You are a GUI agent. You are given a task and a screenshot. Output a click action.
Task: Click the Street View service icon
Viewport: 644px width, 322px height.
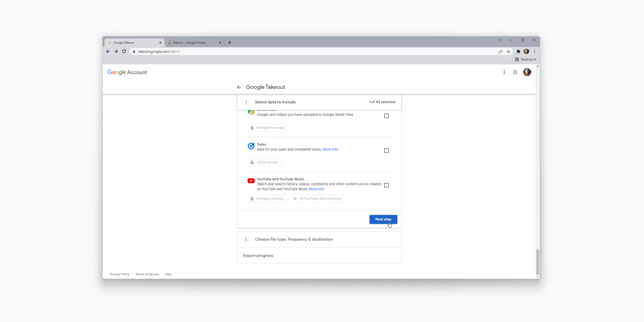(251, 112)
